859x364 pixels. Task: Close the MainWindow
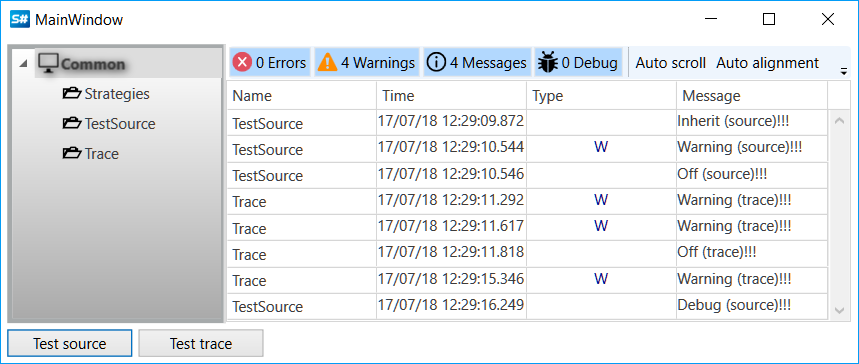[828, 20]
